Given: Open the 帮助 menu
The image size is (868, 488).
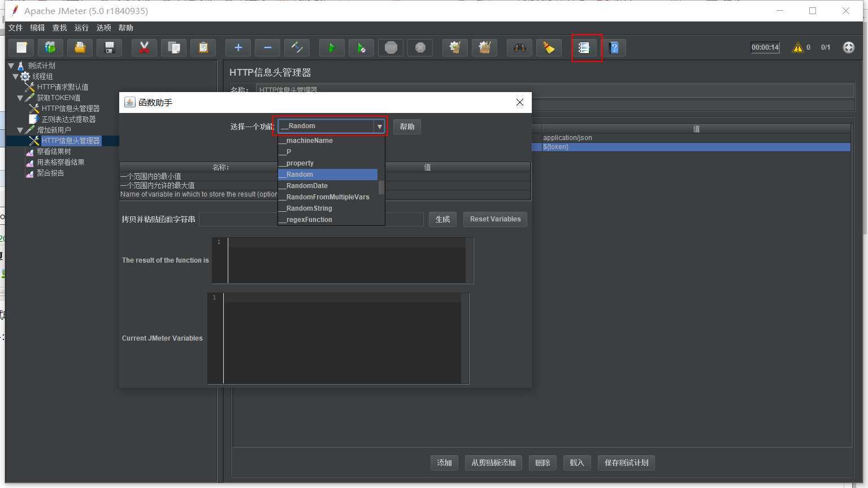Looking at the screenshot, I should click(125, 28).
